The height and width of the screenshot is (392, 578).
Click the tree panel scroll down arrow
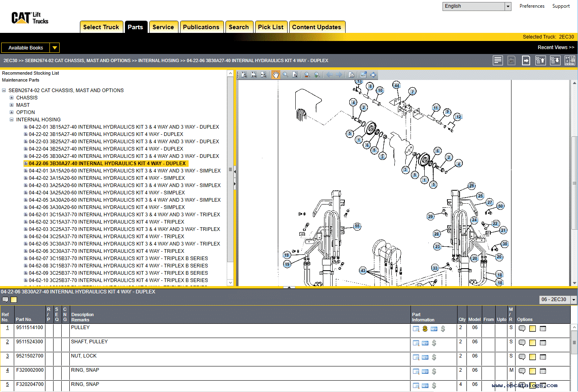pyautogui.click(x=230, y=283)
